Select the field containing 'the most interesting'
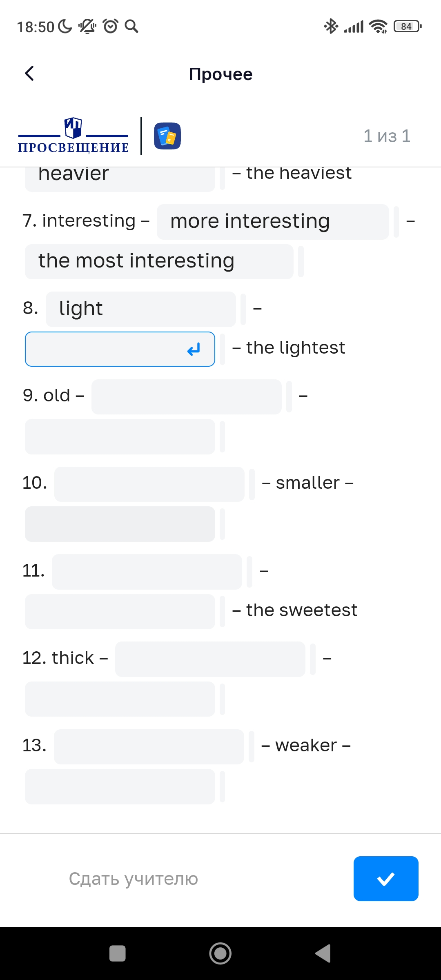 (159, 262)
